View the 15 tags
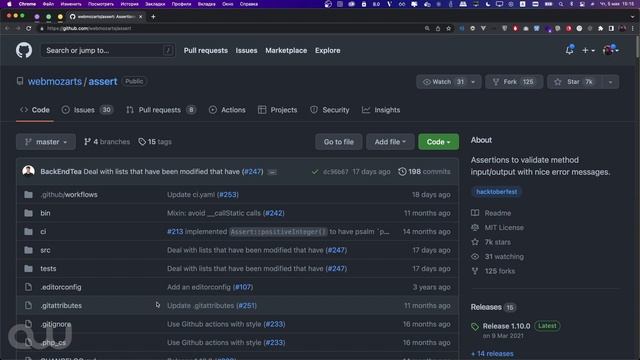 pyautogui.click(x=155, y=142)
